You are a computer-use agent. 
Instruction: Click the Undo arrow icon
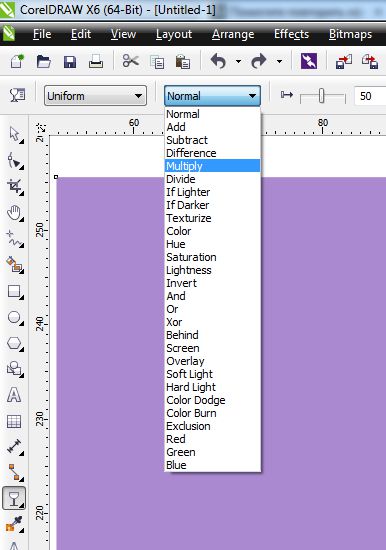[x=218, y=61]
